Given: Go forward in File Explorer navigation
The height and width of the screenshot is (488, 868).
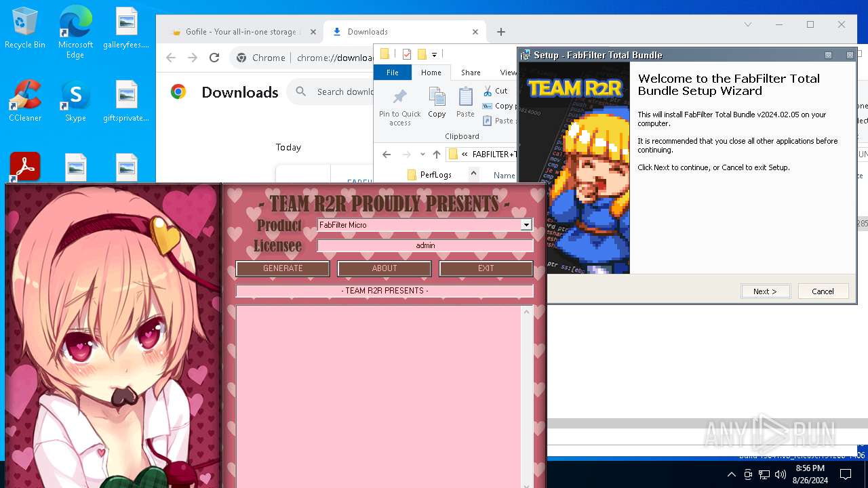Looking at the screenshot, I should [x=406, y=155].
